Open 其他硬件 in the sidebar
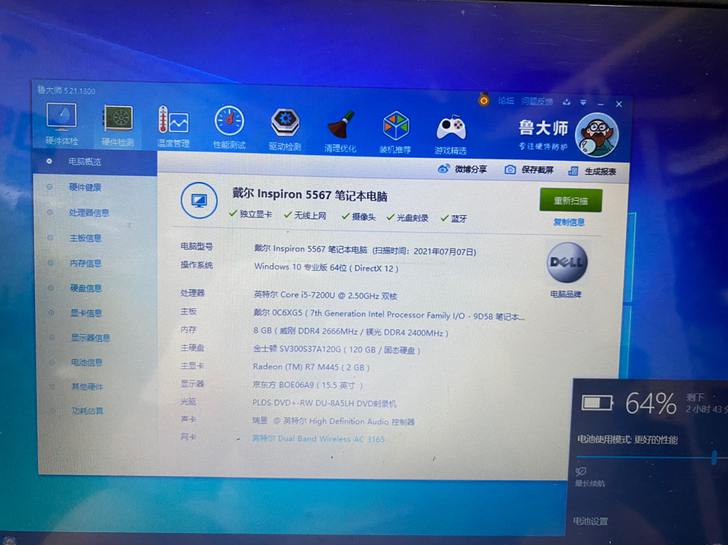Image resolution: width=728 pixels, height=545 pixels. (87, 386)
